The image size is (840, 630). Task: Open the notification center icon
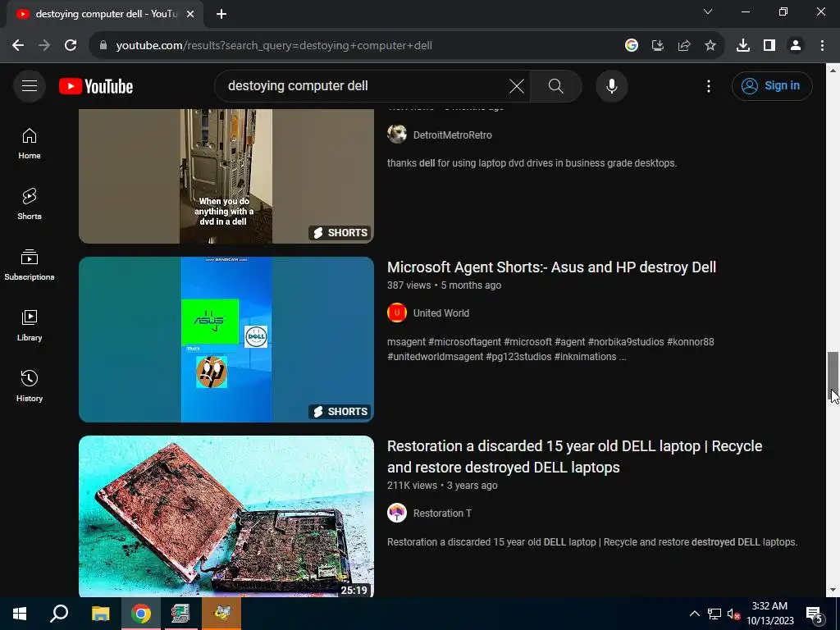click(x=815, y=614)
